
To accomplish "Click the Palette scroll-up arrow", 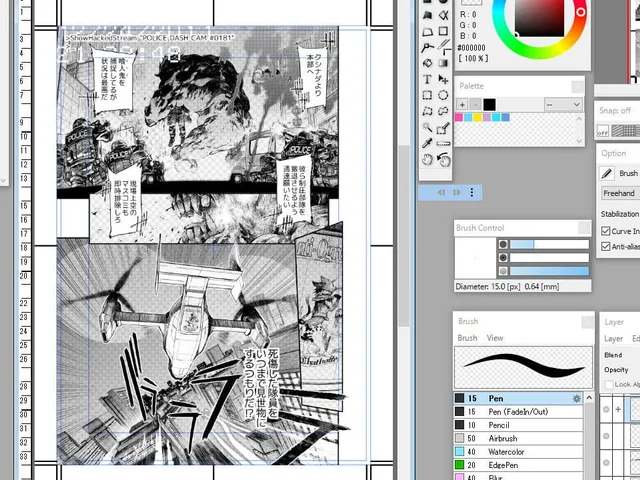I will [579, 119].
